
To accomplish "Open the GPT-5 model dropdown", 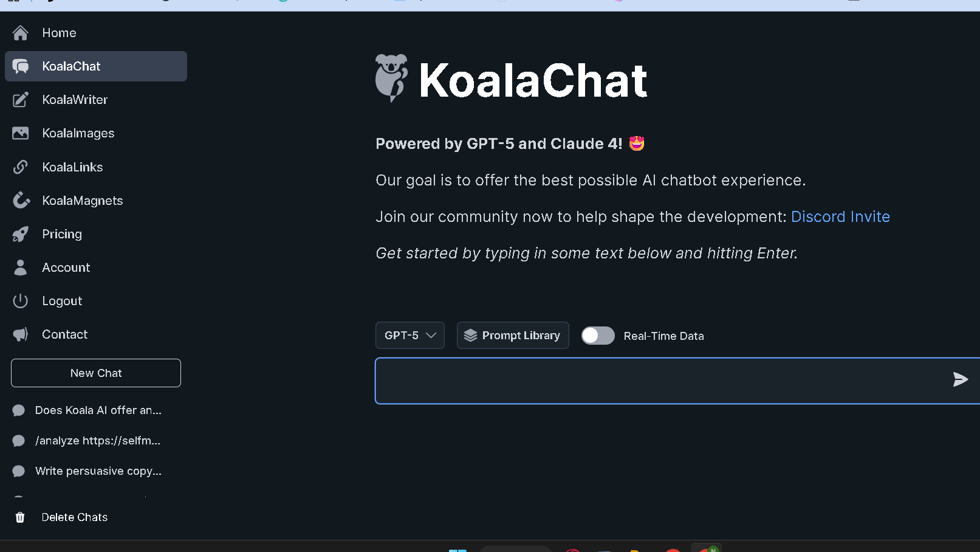I will click(409, 335).
